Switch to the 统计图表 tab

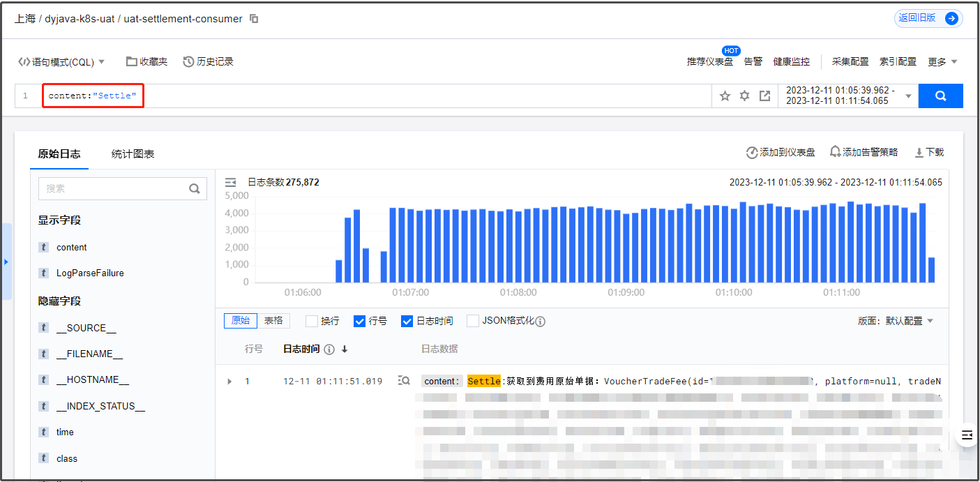coord(133,154)
